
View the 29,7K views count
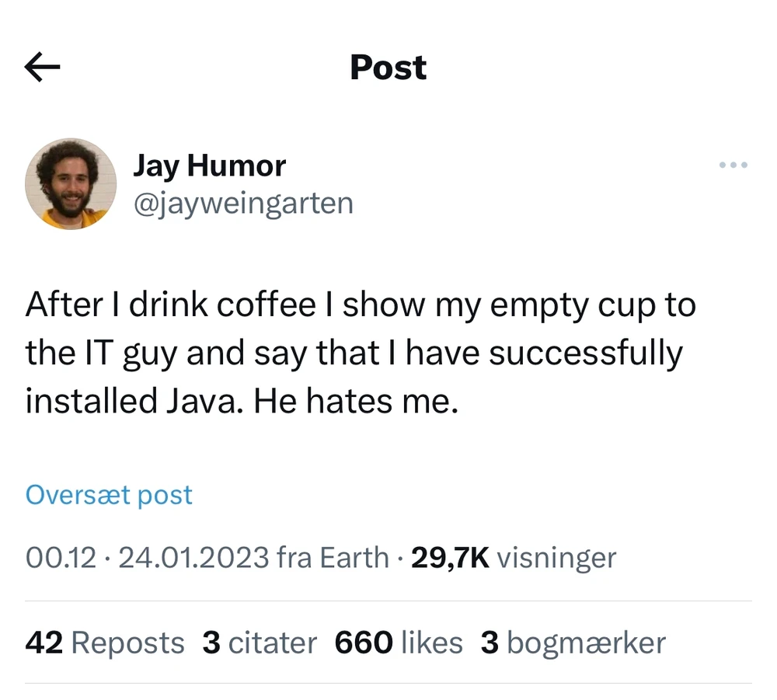click(x=450, y=557)
